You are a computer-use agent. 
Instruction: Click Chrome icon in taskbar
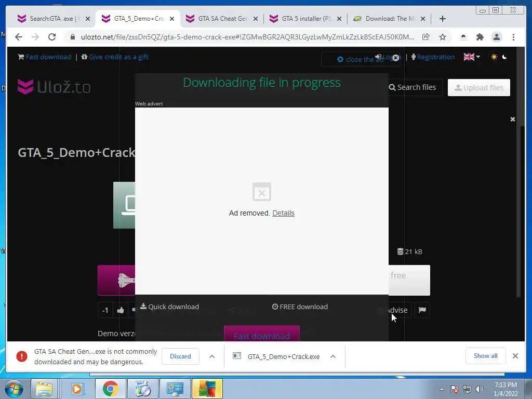coord(110,389)
